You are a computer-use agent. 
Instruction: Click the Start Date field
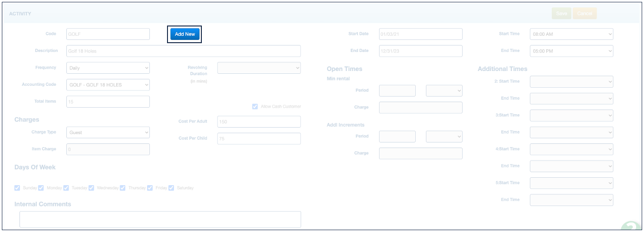click(x=420, y=34)
